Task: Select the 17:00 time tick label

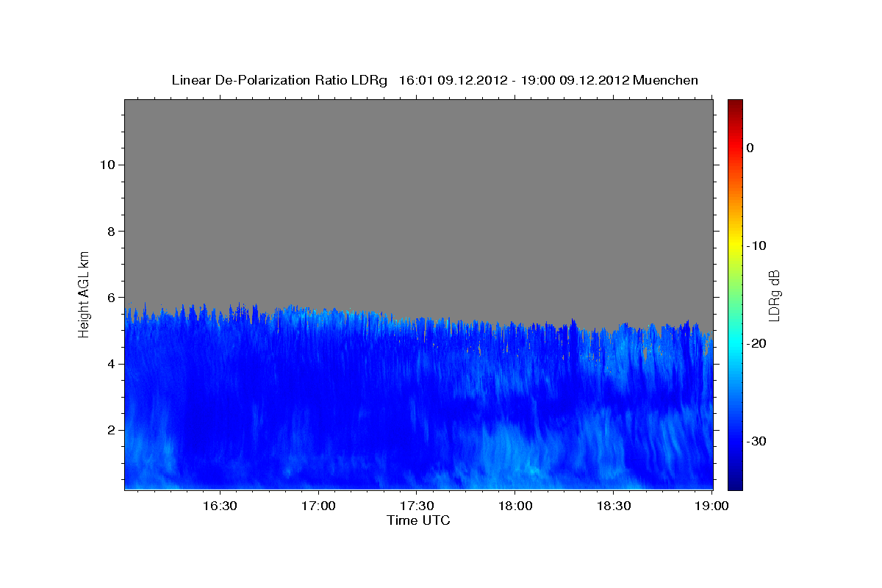Action: (318, 506)
